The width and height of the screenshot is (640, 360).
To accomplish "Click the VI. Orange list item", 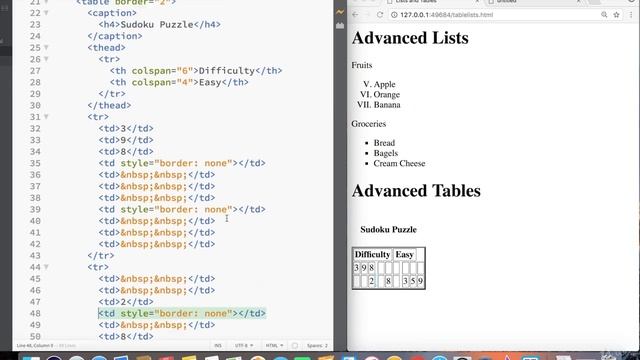I will coord(380,95).
